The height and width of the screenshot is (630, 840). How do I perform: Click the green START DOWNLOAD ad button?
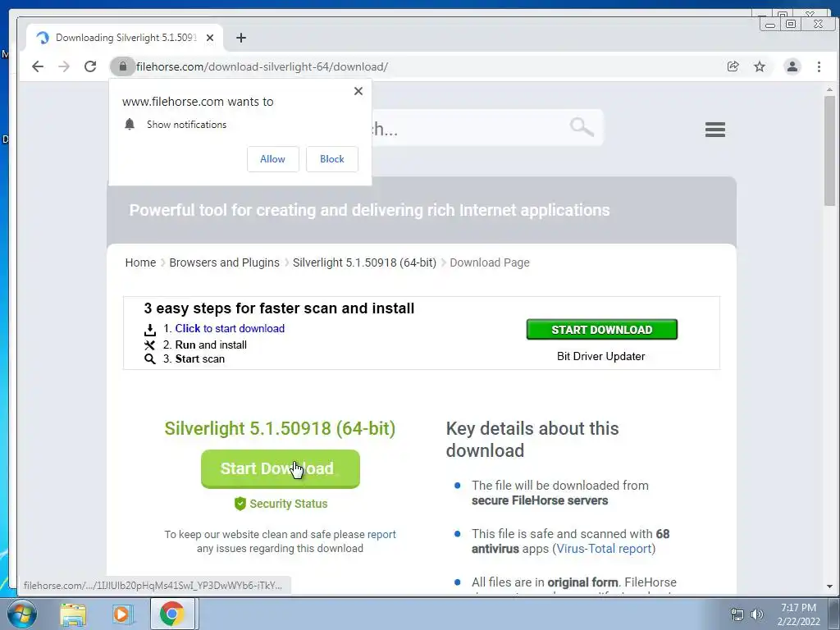point(601,330)
